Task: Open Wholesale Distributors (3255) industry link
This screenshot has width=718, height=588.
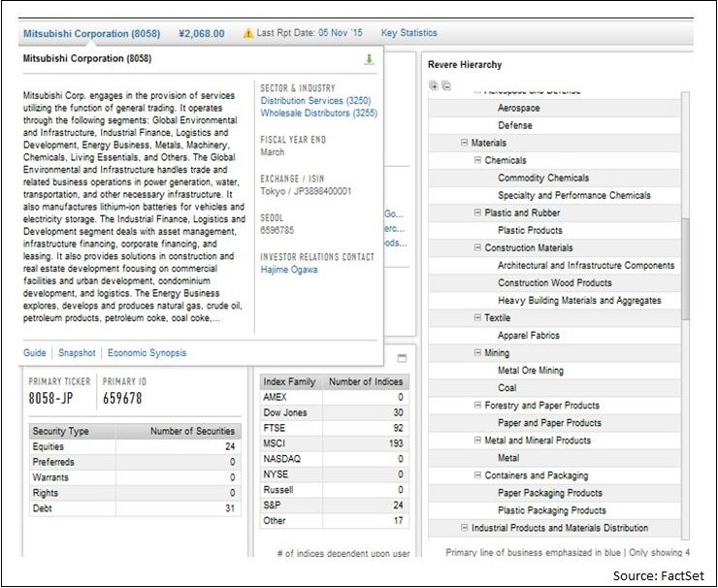Action: click(318, 113)
